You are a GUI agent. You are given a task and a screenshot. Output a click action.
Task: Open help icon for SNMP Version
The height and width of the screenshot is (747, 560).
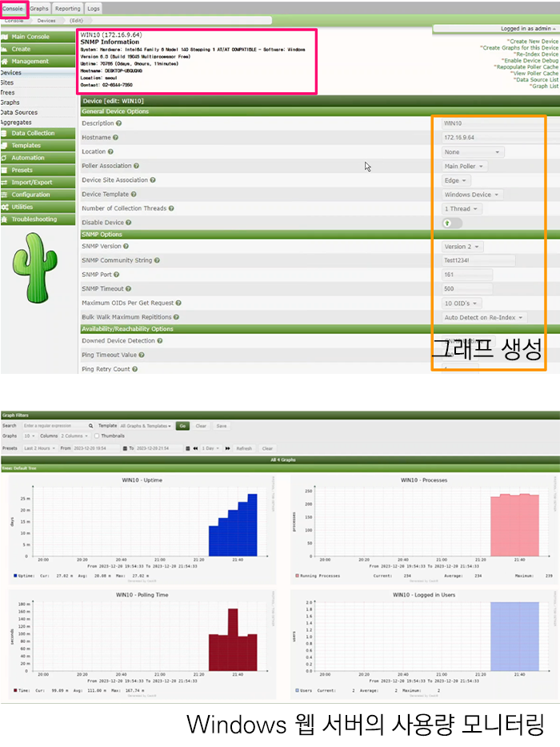(126, 247)
